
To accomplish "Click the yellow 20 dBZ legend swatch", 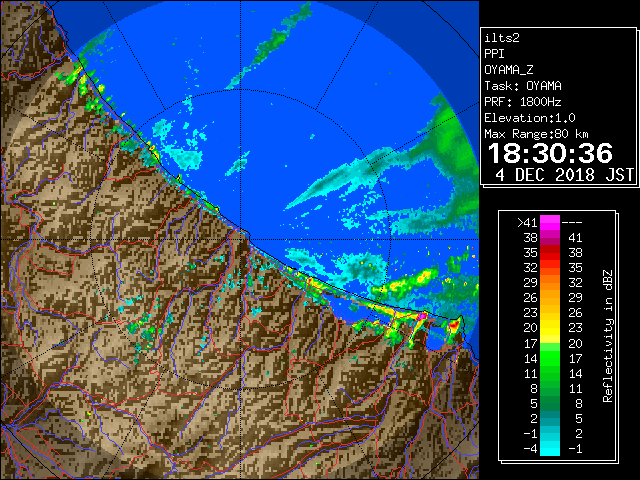I will click(x=550, y=328).
